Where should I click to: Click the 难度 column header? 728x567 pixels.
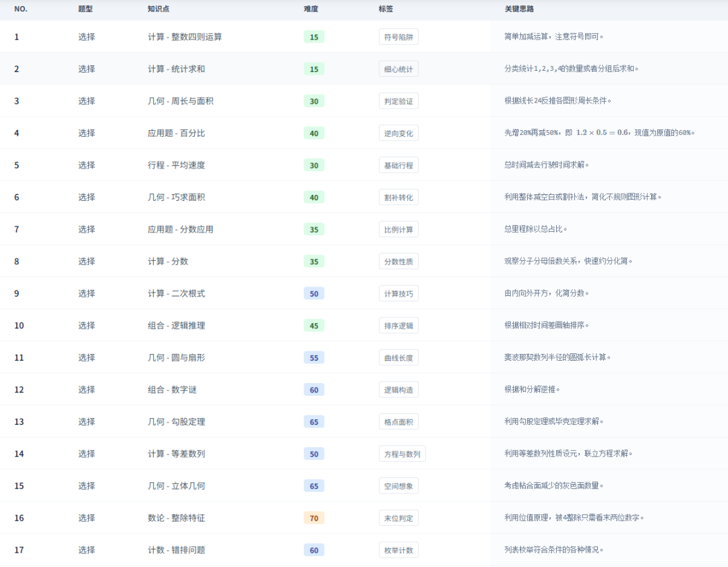(x=311, y=9)
